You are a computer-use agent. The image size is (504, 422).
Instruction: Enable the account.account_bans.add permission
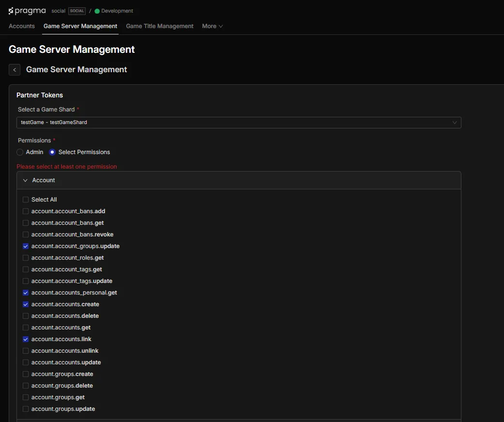[x=25, y=211]
